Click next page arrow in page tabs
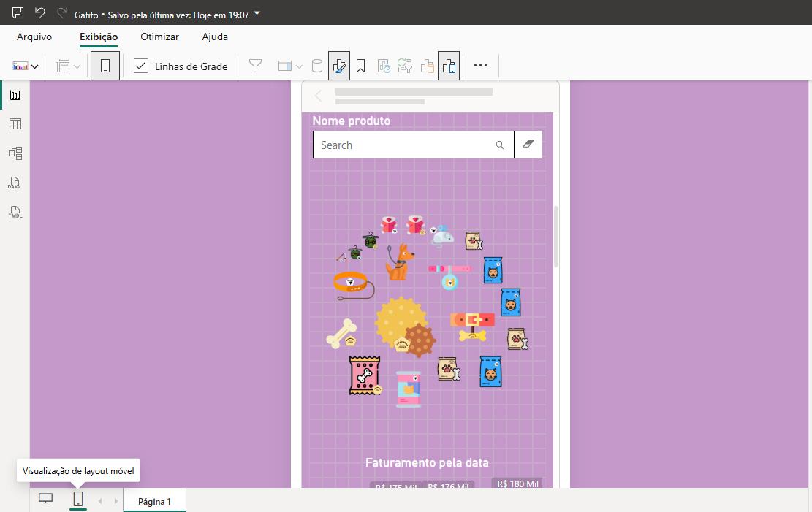Viewport: 812px width, 512px height. click(x=116, y=500)
